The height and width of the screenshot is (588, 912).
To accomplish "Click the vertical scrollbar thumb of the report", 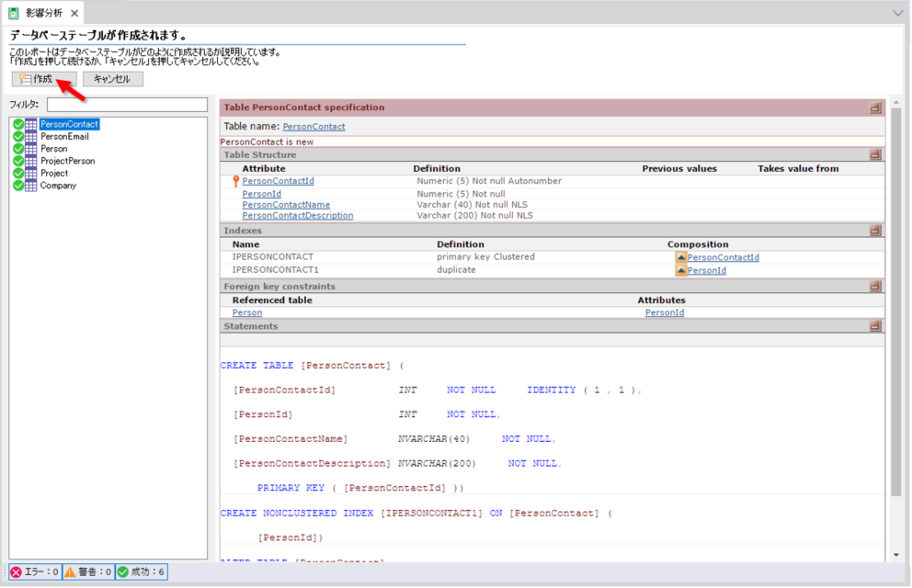I will click(x=896, y=302).
